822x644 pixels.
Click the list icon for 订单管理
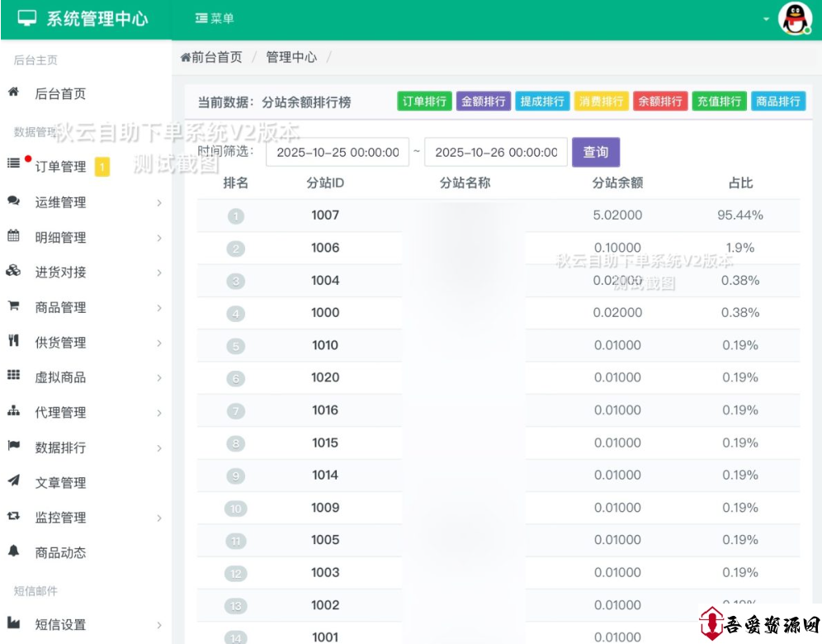tap(13, 163)
